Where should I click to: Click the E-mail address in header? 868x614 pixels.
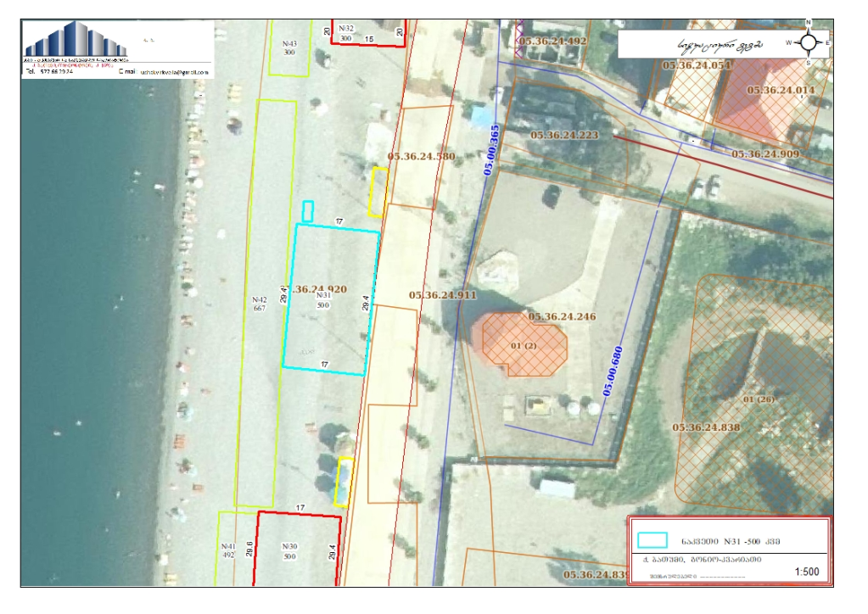(164, 72)
